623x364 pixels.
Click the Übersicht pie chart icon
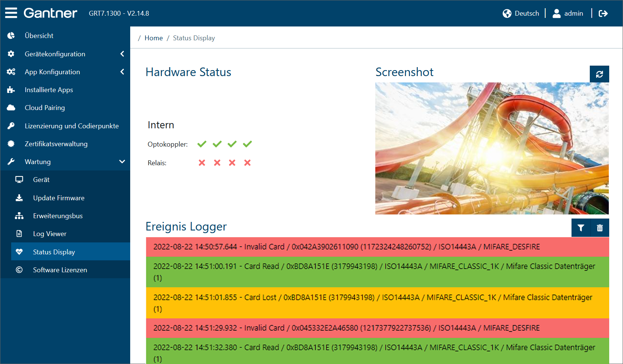(11, 35)
